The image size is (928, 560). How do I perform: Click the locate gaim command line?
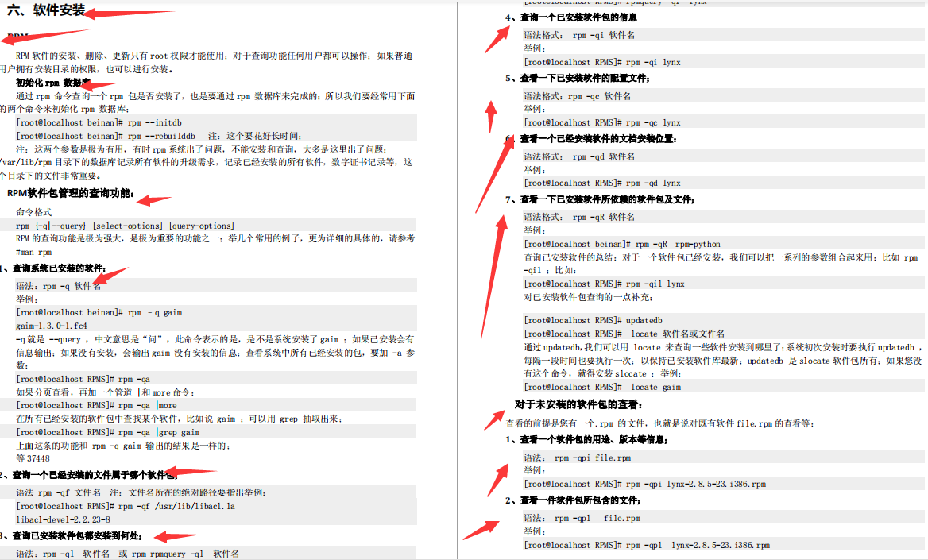(x=602, y=387)
